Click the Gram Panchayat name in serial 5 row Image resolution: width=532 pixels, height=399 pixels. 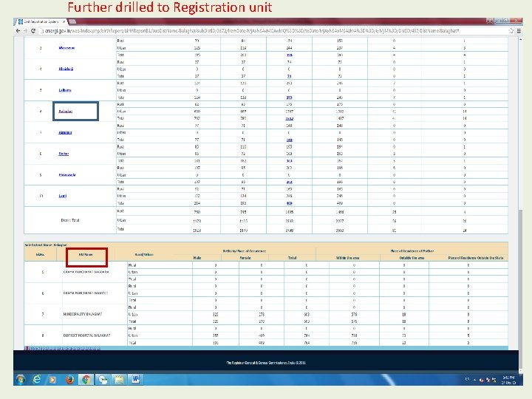[86, 272]
